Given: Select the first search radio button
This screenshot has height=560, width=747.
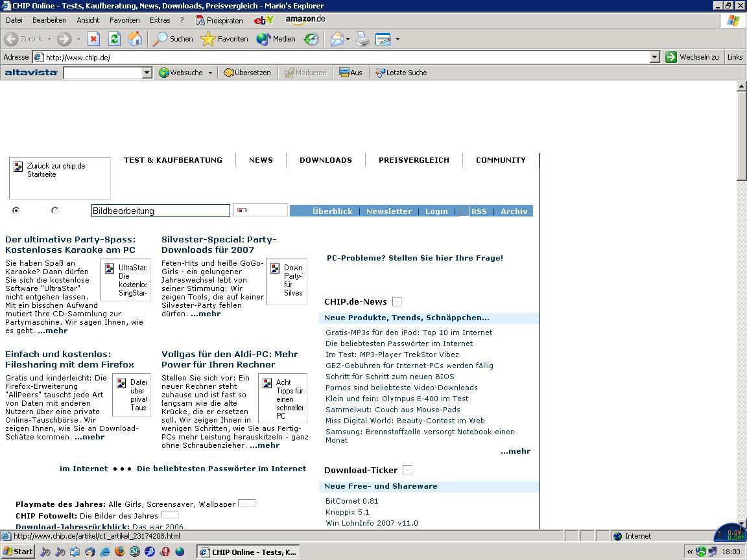Looking at the screenshot, I should [16, 210].
